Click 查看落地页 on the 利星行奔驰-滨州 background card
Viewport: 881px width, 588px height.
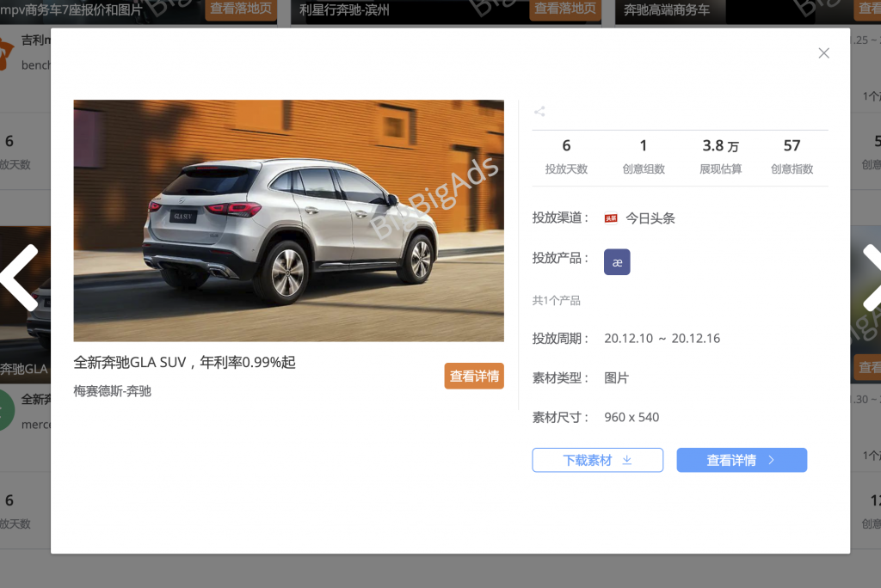pos(564,9)
